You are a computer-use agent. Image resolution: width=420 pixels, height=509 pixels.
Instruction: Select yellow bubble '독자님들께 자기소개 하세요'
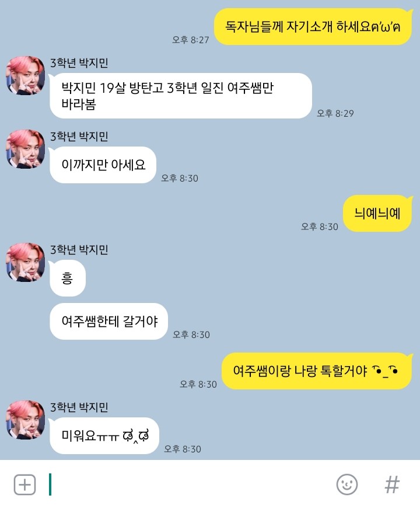pos(313,27)
